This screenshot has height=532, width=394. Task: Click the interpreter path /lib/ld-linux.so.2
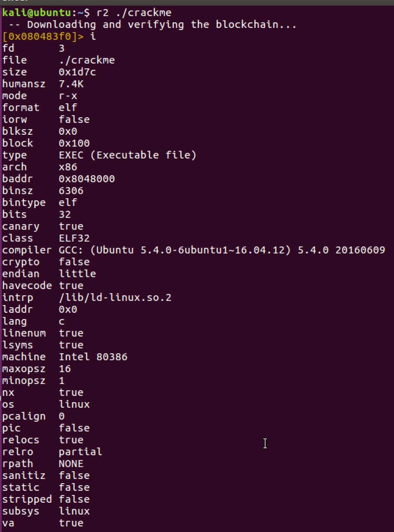pyautogui.click(x=115, y=297)
